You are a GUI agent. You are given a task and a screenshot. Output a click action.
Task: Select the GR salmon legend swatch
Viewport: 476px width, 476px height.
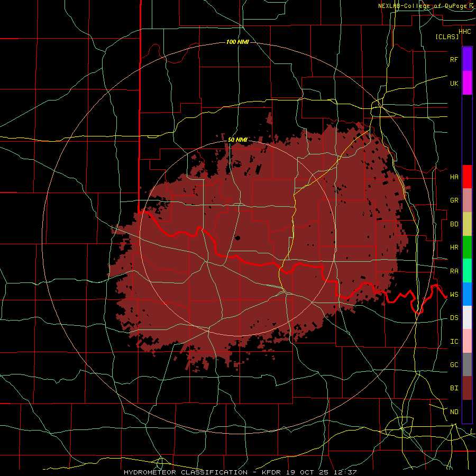pyautogui.click(x=467, y=200)
